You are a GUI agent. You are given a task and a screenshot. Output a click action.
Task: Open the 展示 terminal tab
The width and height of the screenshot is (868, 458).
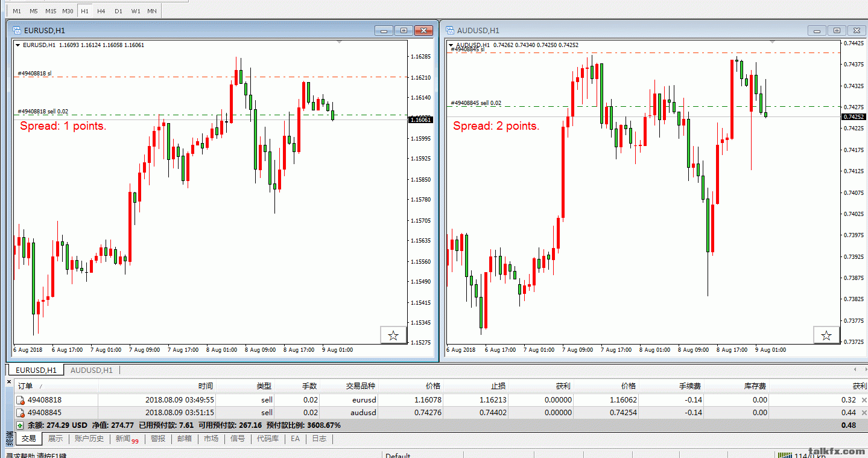point(55,439)
